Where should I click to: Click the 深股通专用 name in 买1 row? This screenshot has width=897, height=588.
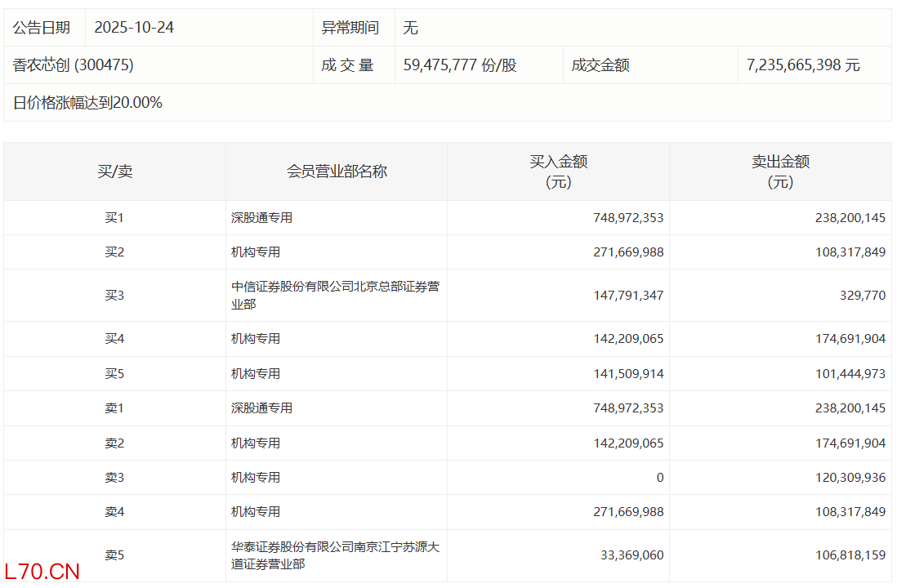[x=261, y=218]
